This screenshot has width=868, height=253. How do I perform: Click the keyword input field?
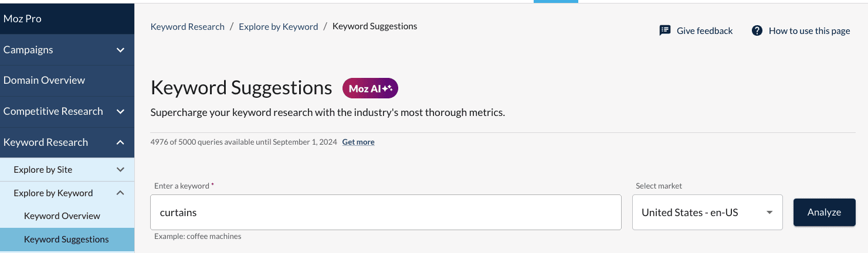[386, 213]
